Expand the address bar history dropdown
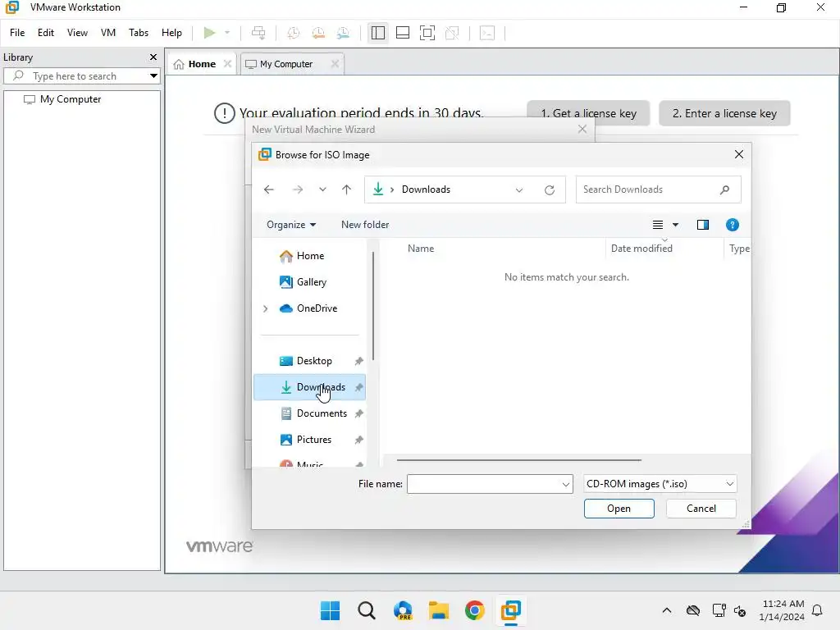The width and height of the screenshot is (840, 630). click(519, 190)
